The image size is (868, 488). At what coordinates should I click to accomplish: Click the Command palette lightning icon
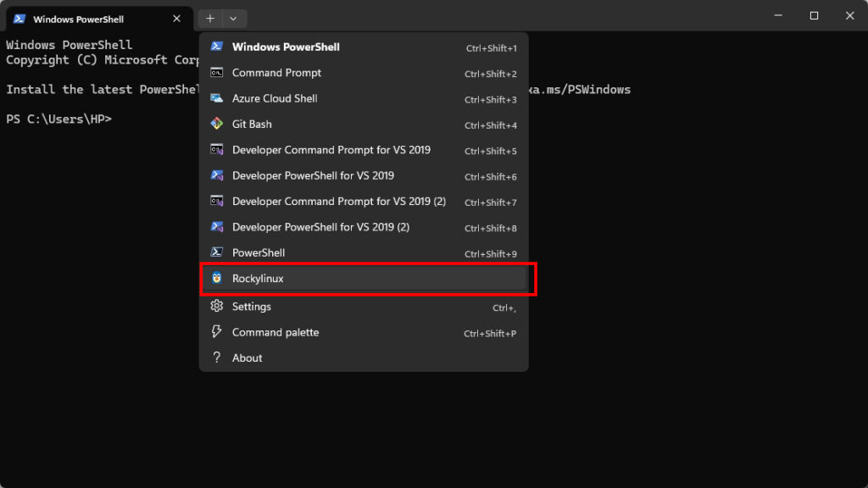216,331
